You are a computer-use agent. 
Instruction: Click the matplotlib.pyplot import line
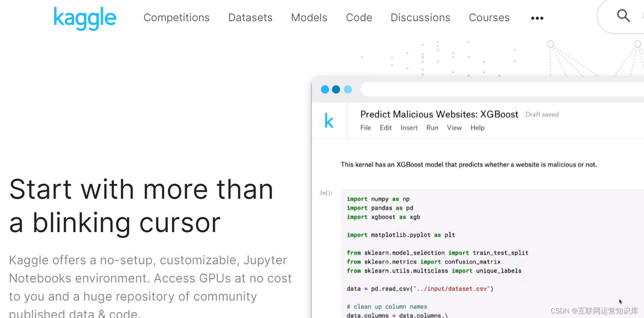(x=401, y=235)
